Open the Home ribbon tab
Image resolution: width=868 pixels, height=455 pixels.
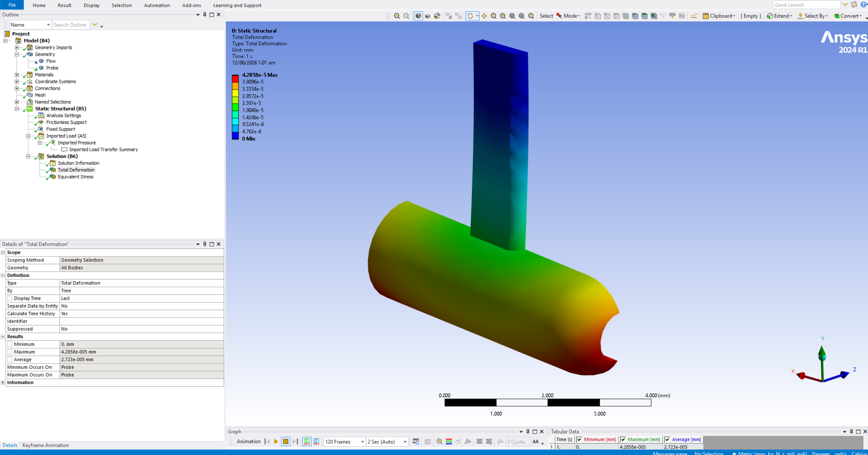pos(39,5)
